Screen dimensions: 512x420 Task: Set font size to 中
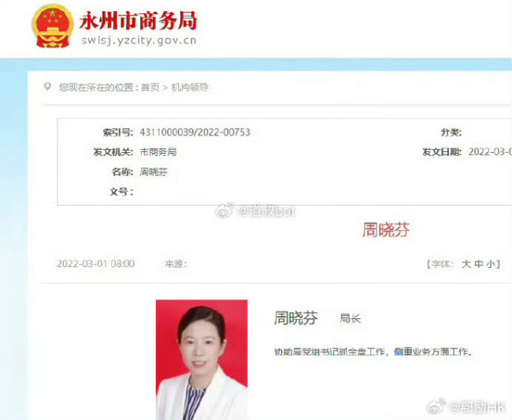[x=479, y=264]
